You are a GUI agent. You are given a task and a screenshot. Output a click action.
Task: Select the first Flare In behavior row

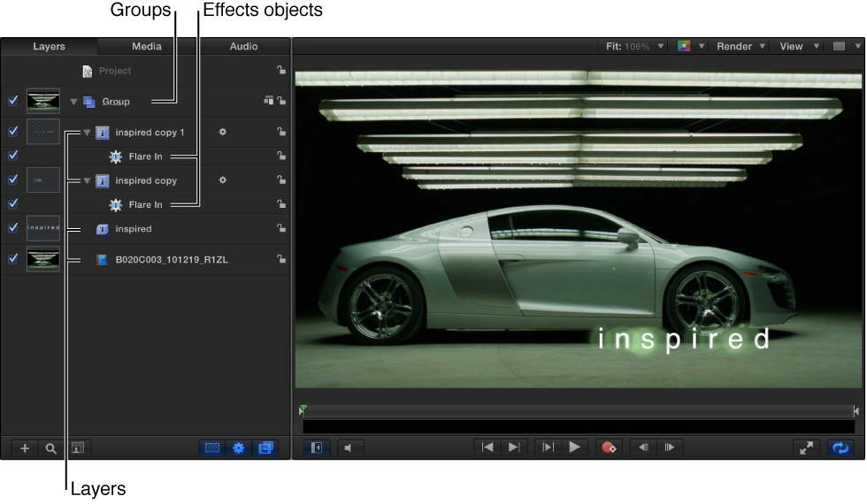(x=146, y=157)
